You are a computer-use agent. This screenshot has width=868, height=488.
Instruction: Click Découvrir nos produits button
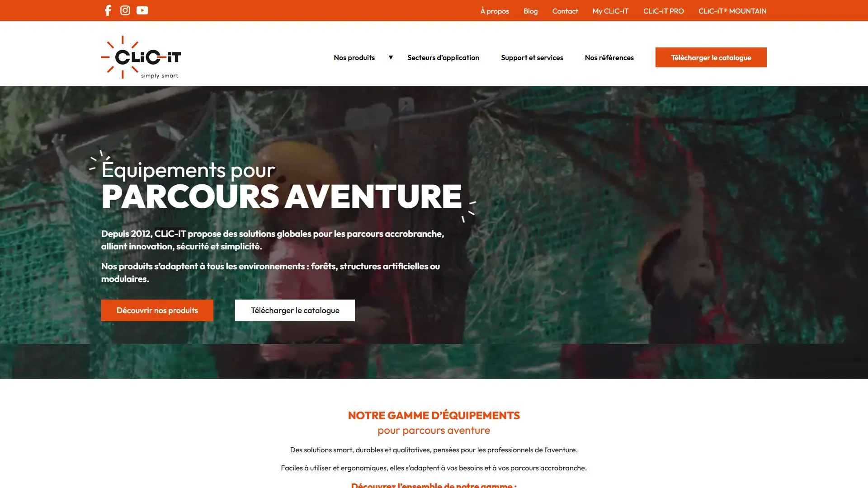(x=157, y=310)
